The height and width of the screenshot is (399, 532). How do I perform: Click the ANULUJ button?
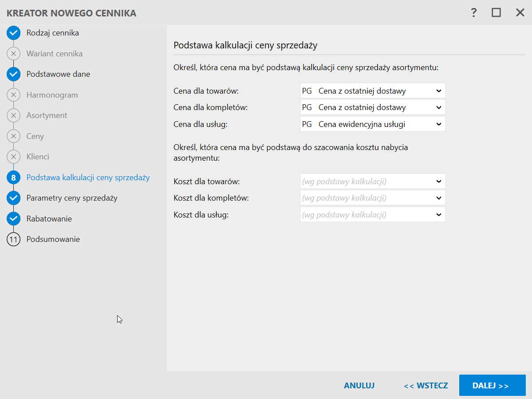click(359, 385)
